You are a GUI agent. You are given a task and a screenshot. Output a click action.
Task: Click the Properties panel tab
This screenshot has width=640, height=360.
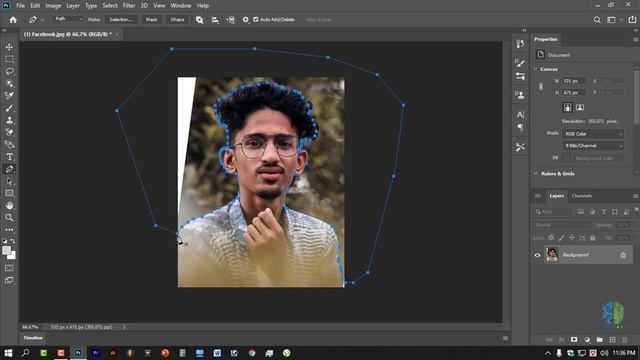pos(545,39)
